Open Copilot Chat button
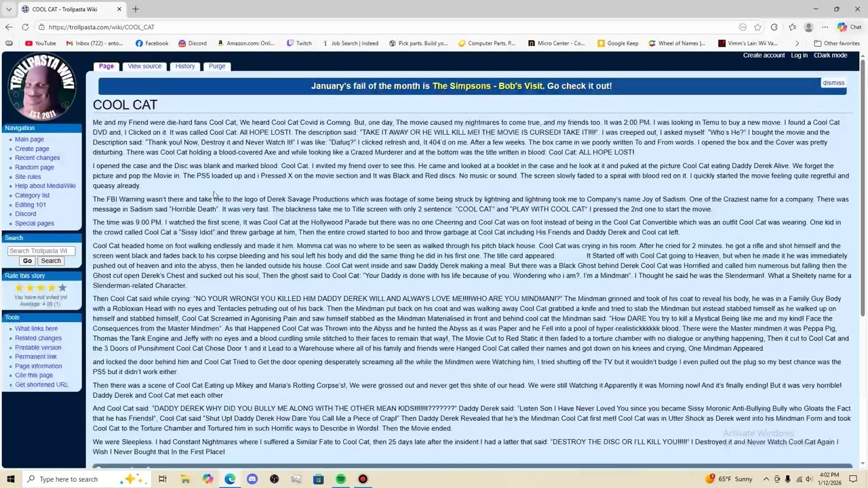The height and width of the screenshot is (488, 868). (849, 27)
